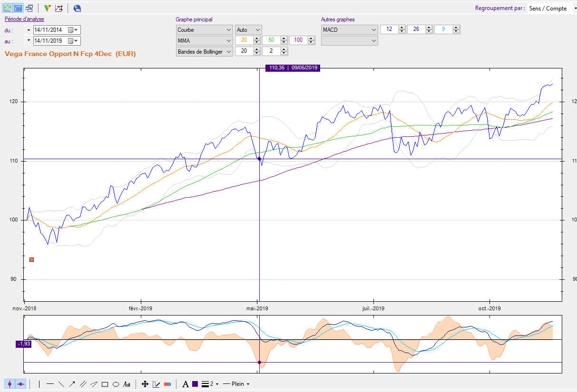This screenshot has width=577, height=392.
Task: Open the Plein line style menu
Action: [236, 384]
